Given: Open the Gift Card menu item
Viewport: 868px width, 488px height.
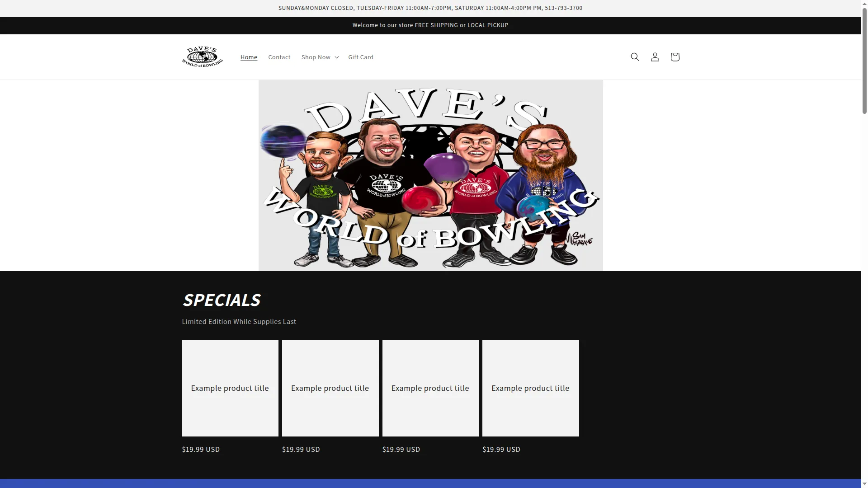Looking at the screenshot, I should (361, 57).
